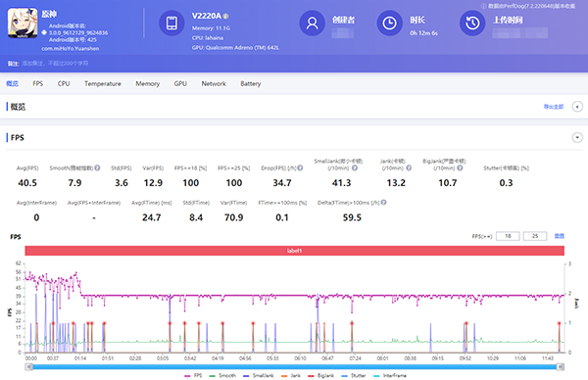Open help icon beside Jank /10min metric
Image resolution: width=588 pixels, height=380 pixels.
click(409, 167)
